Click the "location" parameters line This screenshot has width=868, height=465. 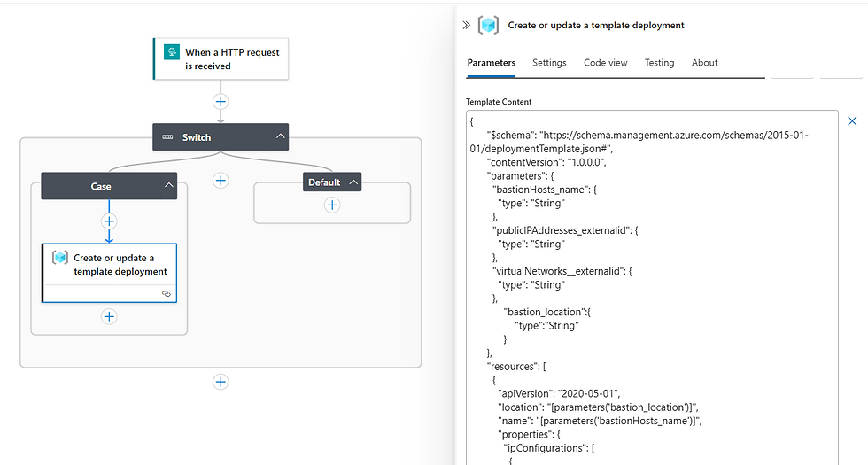click(x=598, y=407)
